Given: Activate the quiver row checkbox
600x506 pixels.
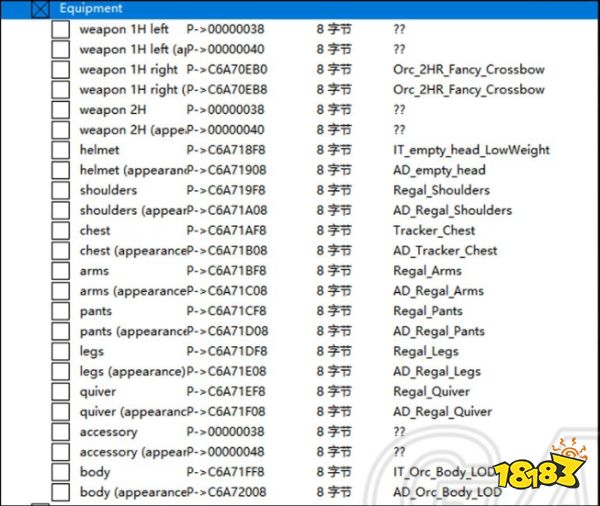Looking at the screenshot, I should click(x=61, y=392).
